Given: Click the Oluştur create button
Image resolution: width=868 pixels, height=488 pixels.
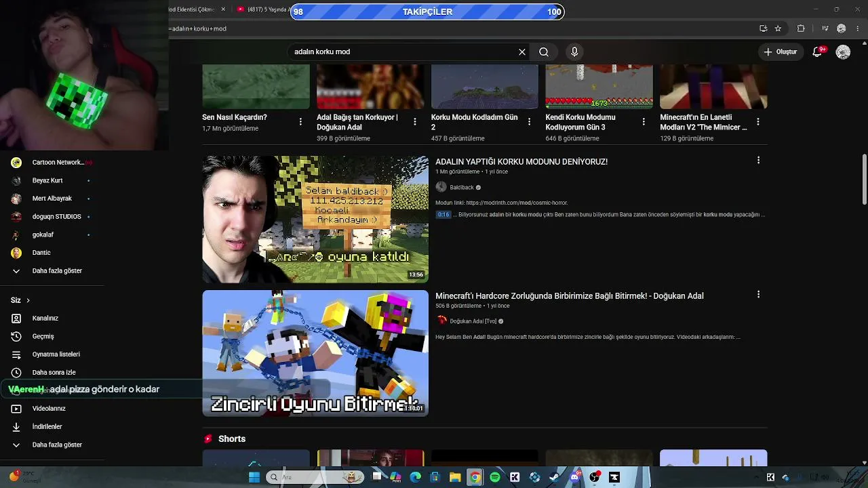Looking at the screenshot, I should click(x=780, y=52).
